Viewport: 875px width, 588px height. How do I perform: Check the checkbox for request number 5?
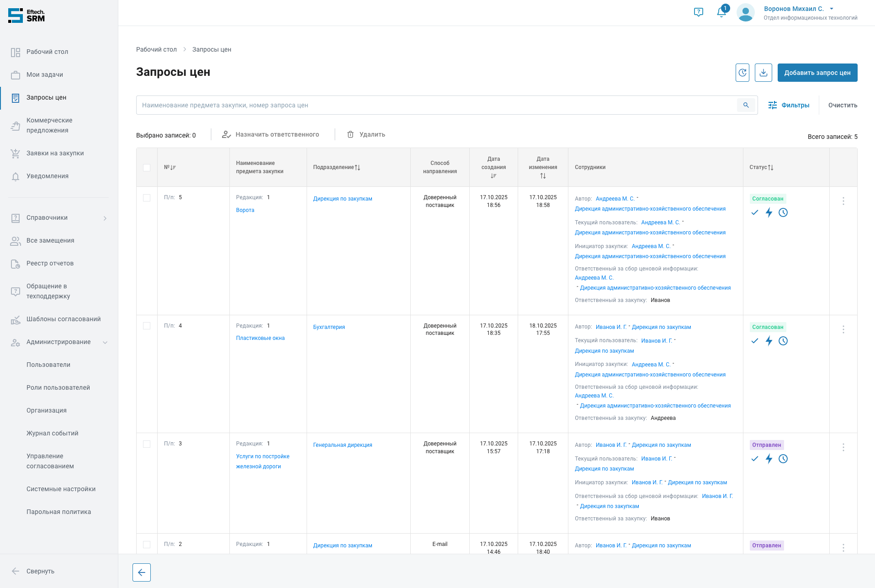point(147,198)
